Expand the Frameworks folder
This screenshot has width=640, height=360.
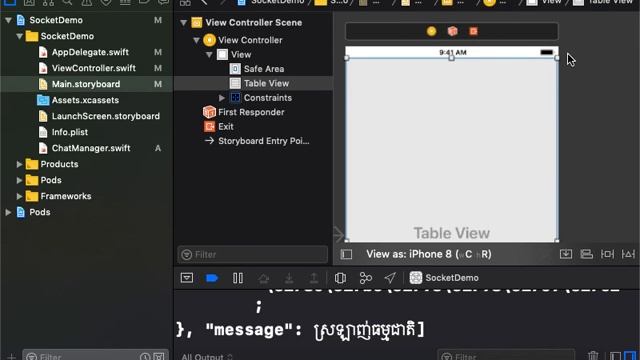pyautogui.click(x=19, y=196)
